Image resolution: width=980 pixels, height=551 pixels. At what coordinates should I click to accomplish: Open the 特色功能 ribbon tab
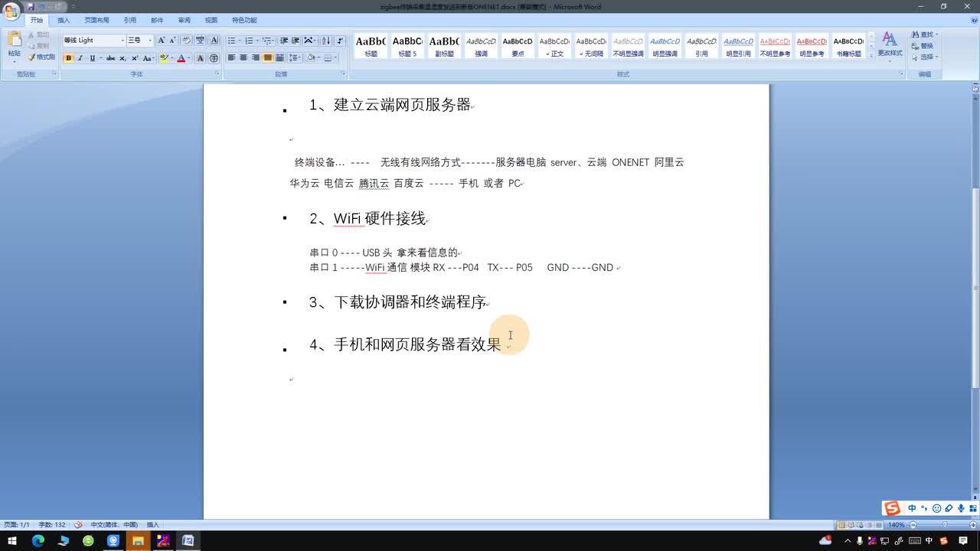click(244, 21)
